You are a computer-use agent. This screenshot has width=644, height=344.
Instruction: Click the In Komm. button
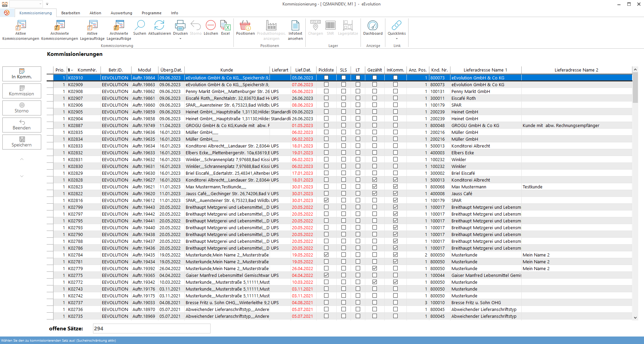point(22,74)
